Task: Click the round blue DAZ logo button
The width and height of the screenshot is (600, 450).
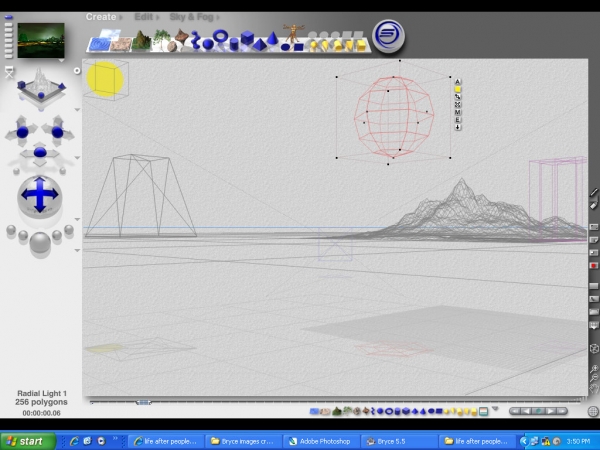Action: point(388,36)
